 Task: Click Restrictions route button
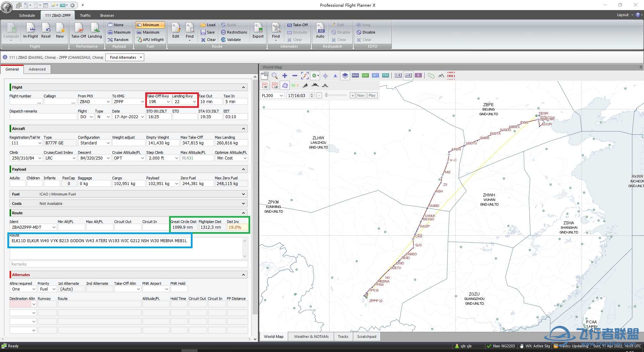[234, 32]
